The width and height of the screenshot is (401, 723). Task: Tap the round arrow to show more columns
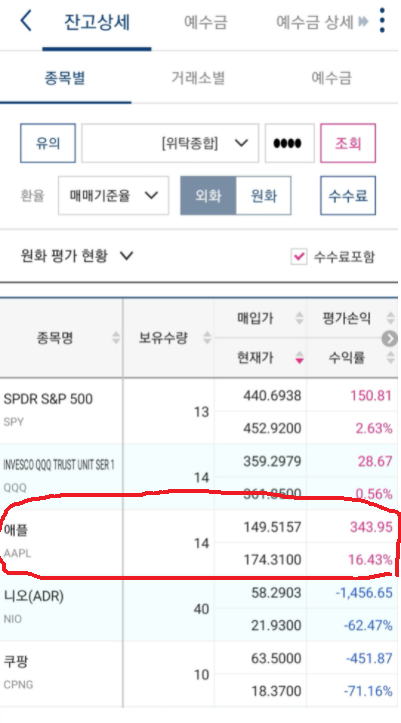(389, 339)
